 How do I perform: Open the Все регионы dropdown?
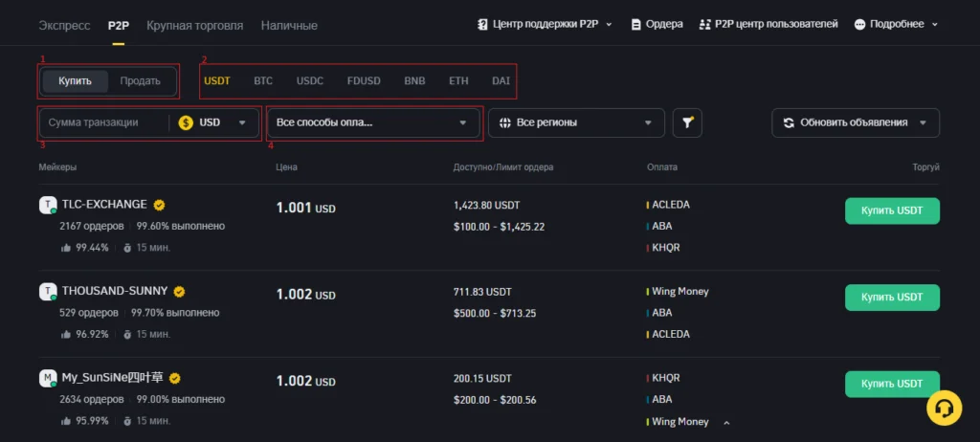tap(576, 122)
